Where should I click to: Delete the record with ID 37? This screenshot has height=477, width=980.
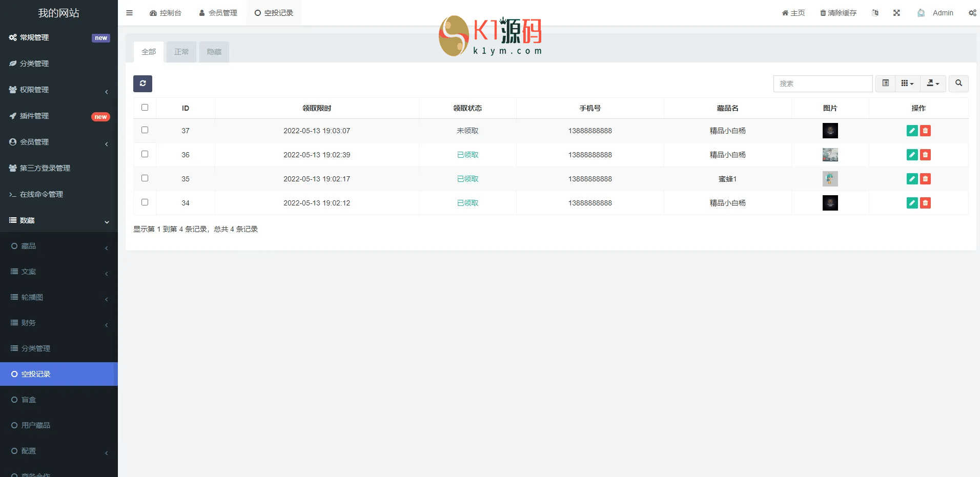(x=925, y=131)
